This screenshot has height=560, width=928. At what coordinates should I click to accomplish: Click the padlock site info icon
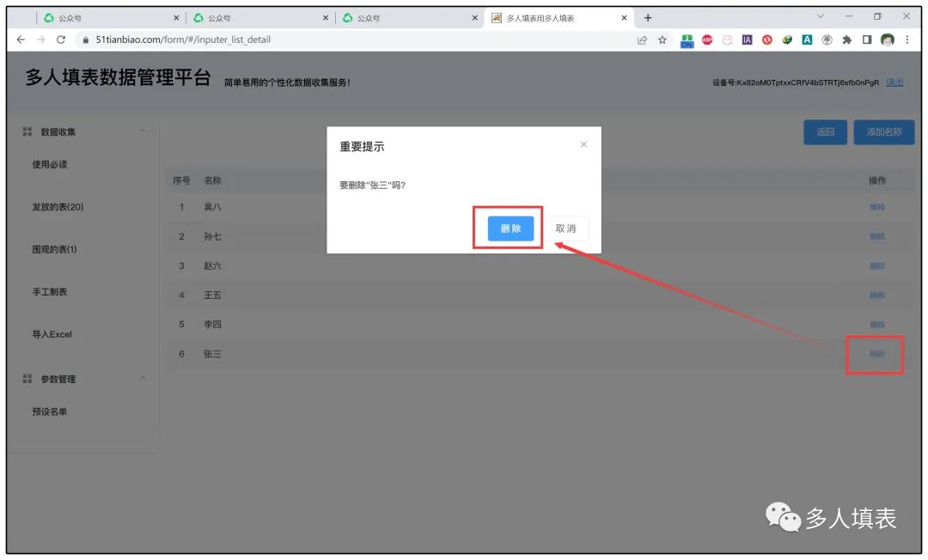tap(86, 40)
